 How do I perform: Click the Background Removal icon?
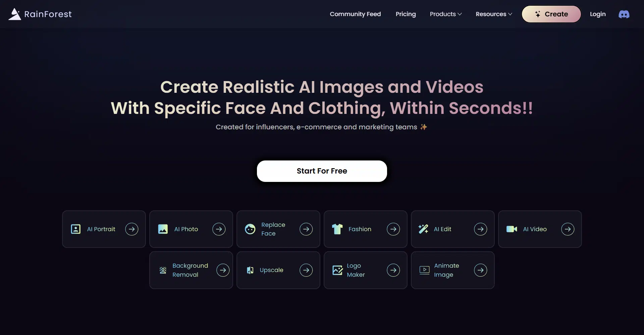pyautogui.click(x=163, y=270)
